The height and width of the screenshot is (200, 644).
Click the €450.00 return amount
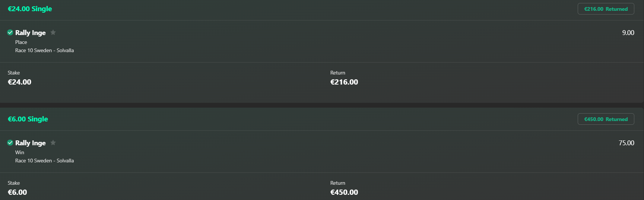[344, 192]
